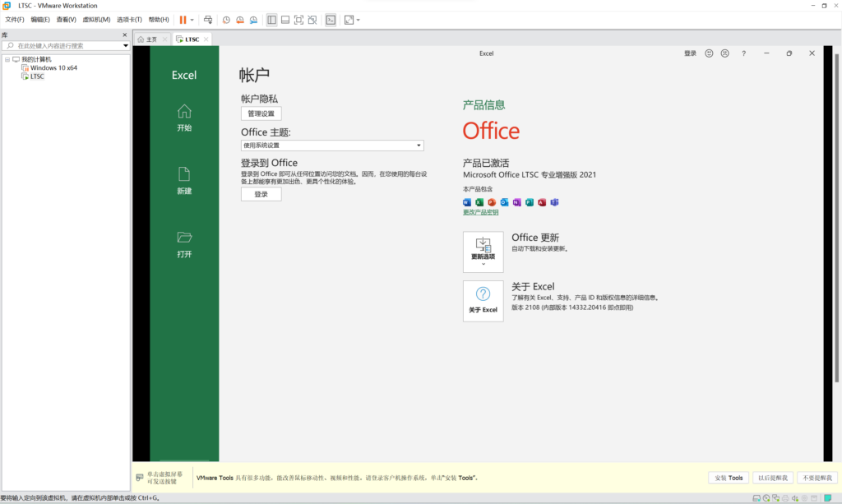
Task: Click the frown feedback icon in Excel title bar
Action: pos(725,53)
